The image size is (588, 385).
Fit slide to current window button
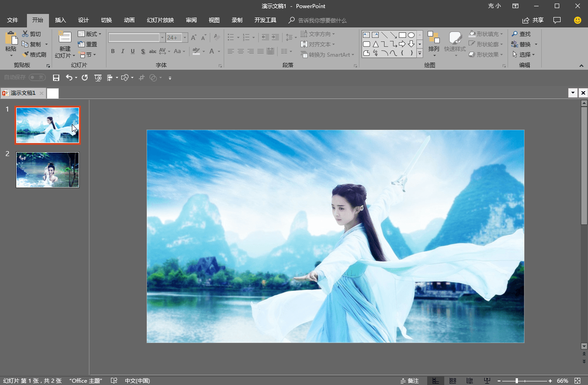click(x=577, y=381)
